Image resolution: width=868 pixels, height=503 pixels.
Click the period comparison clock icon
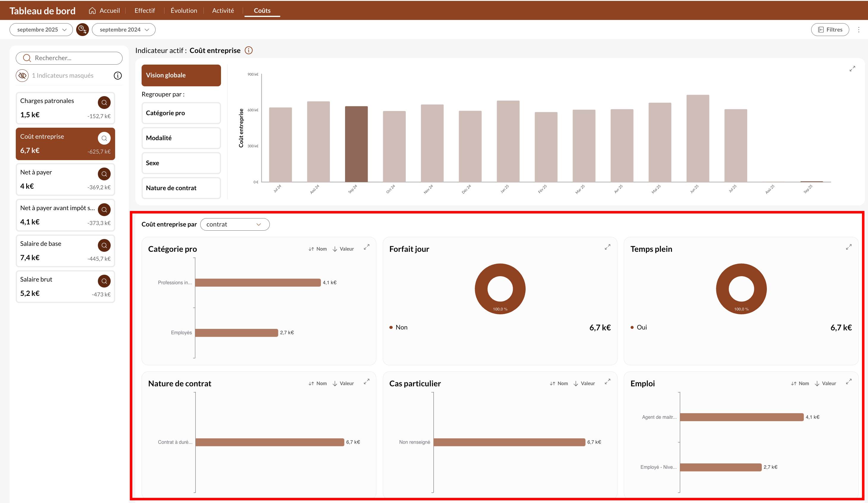tap(82, 30)
